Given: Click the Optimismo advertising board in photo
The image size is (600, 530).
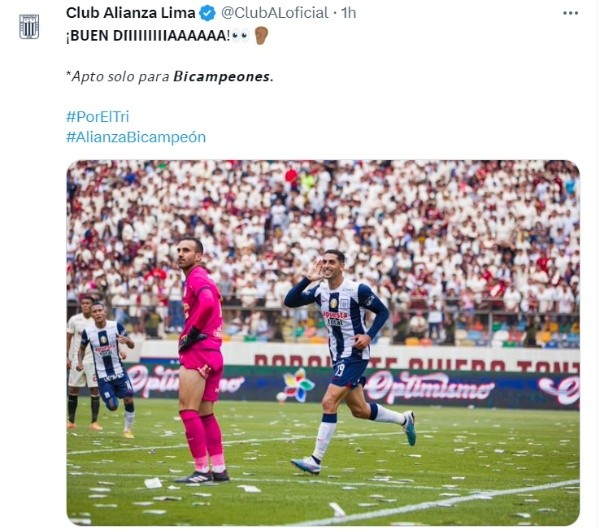Looking at the screenshot, I should [430, 387].
